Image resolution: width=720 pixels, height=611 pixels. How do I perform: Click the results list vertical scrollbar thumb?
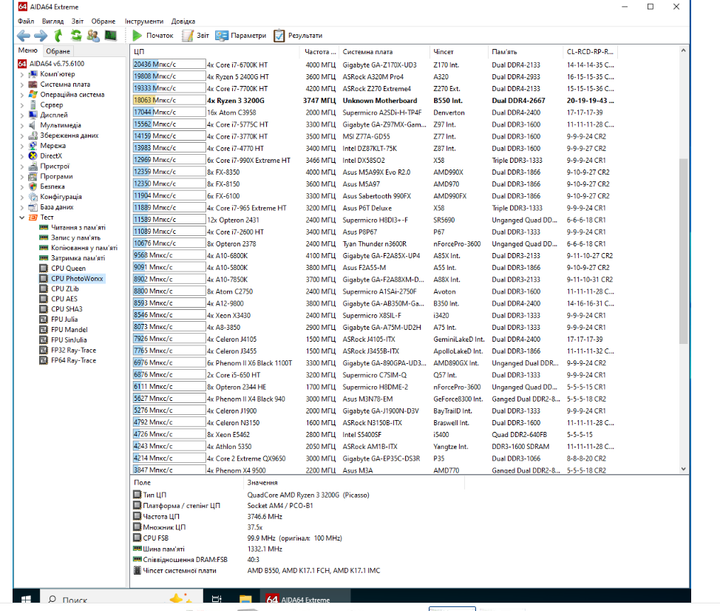point(683,251)
